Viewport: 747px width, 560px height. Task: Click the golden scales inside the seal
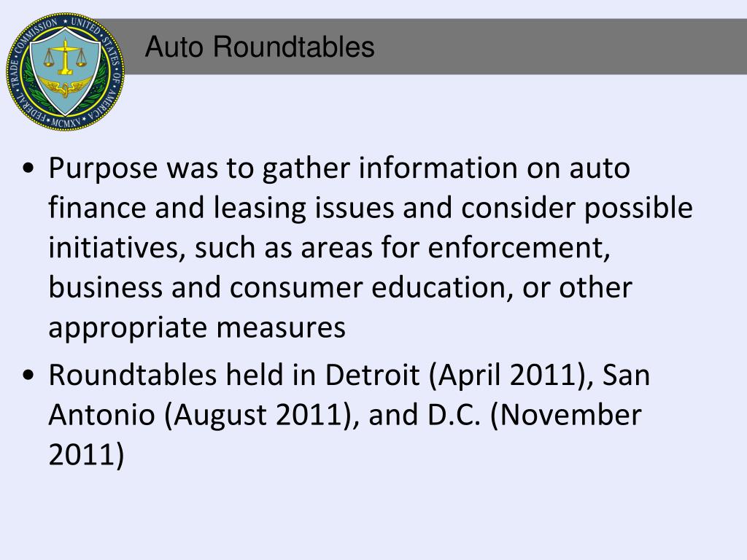click(x=66, y=57)
